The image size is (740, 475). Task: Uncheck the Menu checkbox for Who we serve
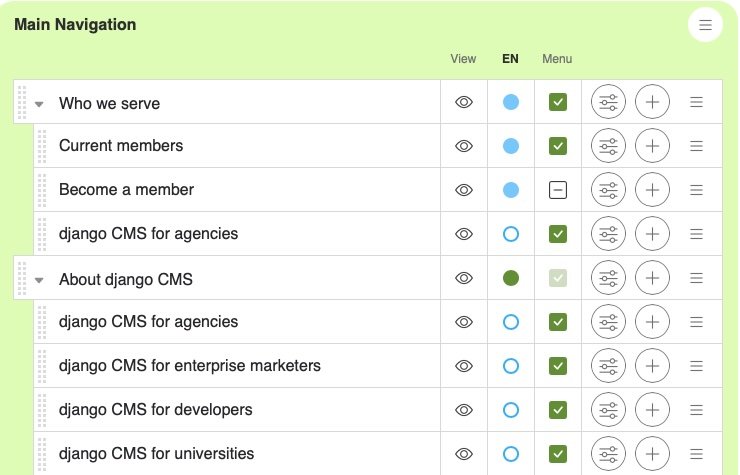click(558, 102)
